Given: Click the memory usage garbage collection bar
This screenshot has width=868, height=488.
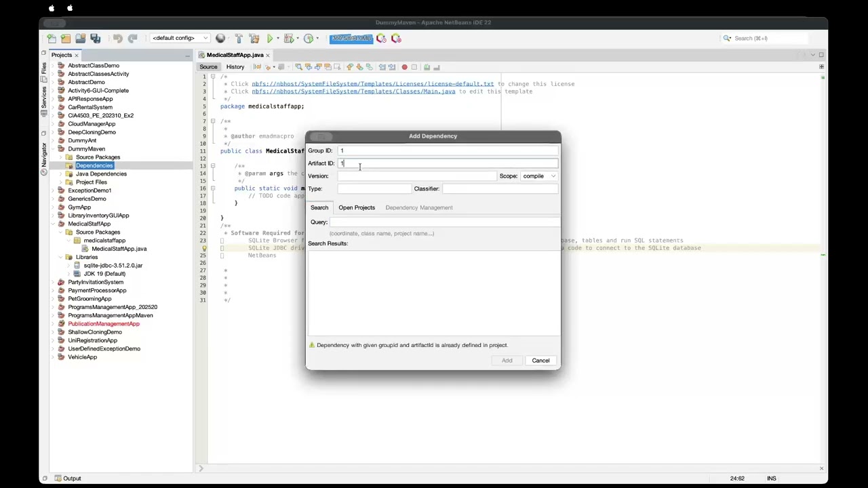Looking at the screenshot, I should pos(351,39).
